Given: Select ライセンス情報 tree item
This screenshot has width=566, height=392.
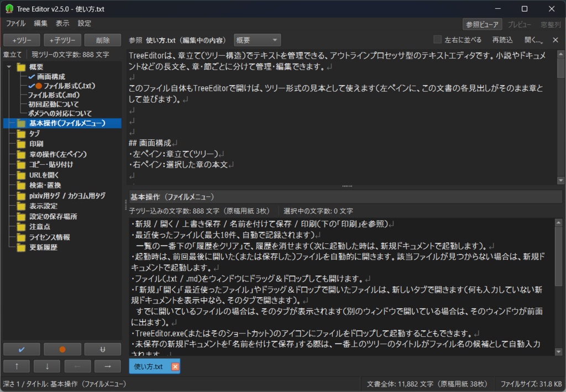Looking at the screenshot, I should pyautogui.click(x=49, y=237).
